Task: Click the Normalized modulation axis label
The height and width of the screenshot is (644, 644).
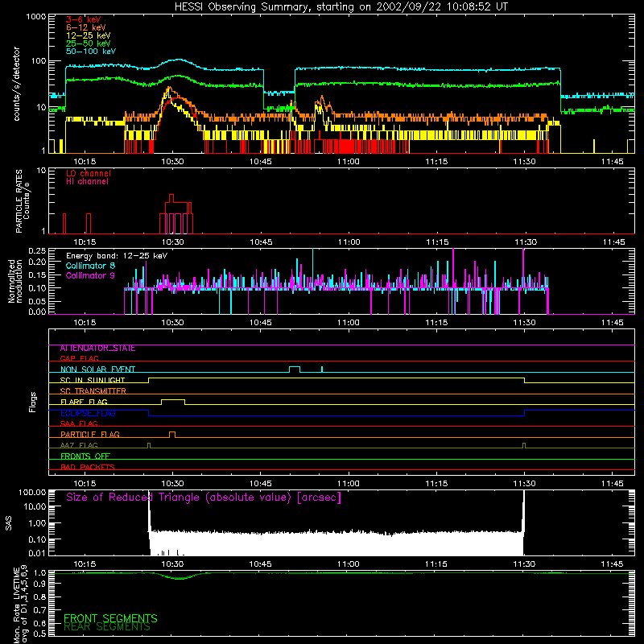Action: (14, 281)
